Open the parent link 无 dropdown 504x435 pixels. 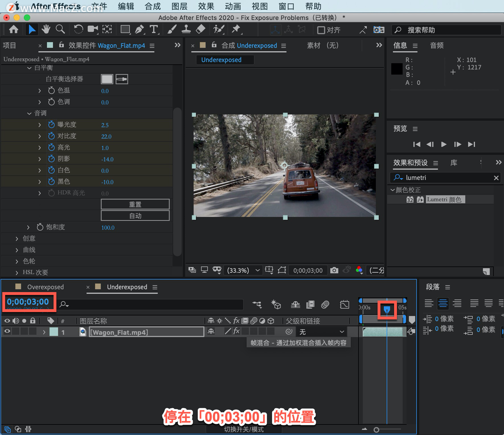pyautogui.click(x=322, y=332)
